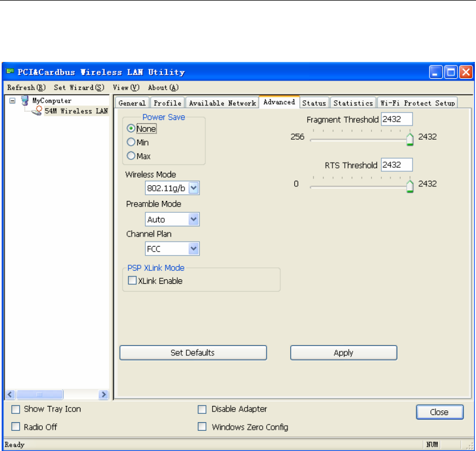Toggle the Show Tray Icon checkbox
476x451 pixels.
(16, 409)
